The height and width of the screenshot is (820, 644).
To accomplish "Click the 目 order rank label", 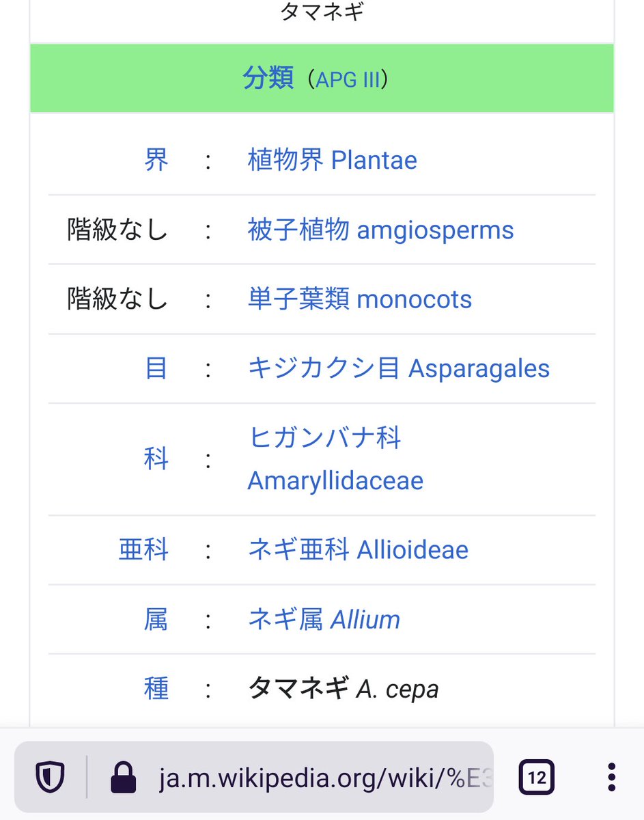I will 156,369.
